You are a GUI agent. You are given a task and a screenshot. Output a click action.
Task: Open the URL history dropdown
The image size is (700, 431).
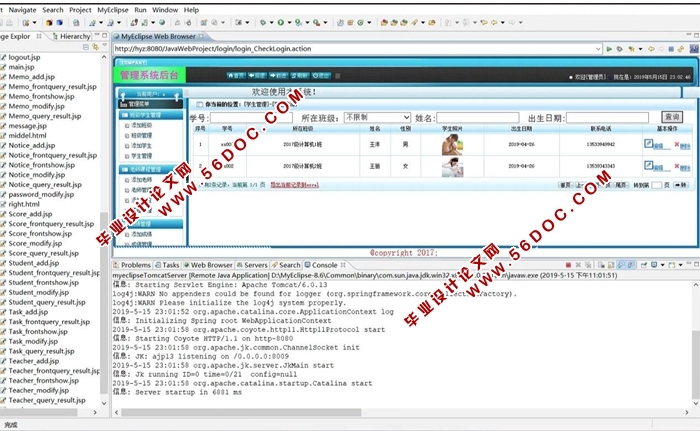click(598, 49)
